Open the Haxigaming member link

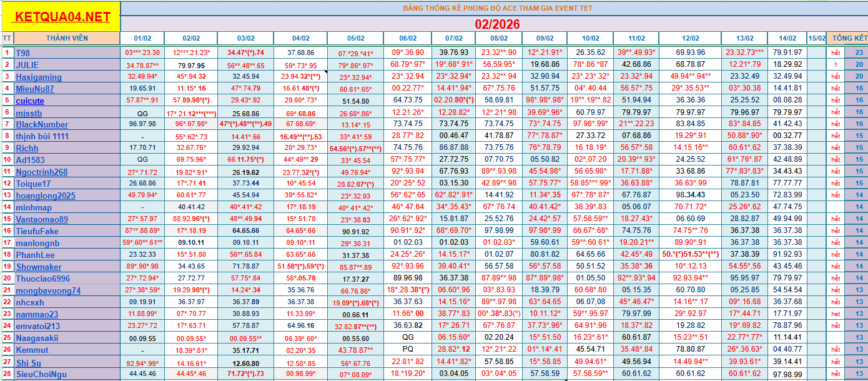pyautogui.click(x=39, y=77)
